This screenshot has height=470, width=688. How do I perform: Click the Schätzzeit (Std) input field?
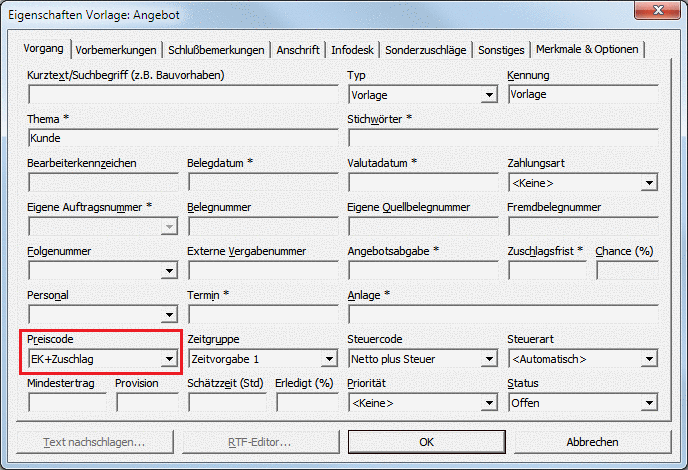click(x=227, y=402)
